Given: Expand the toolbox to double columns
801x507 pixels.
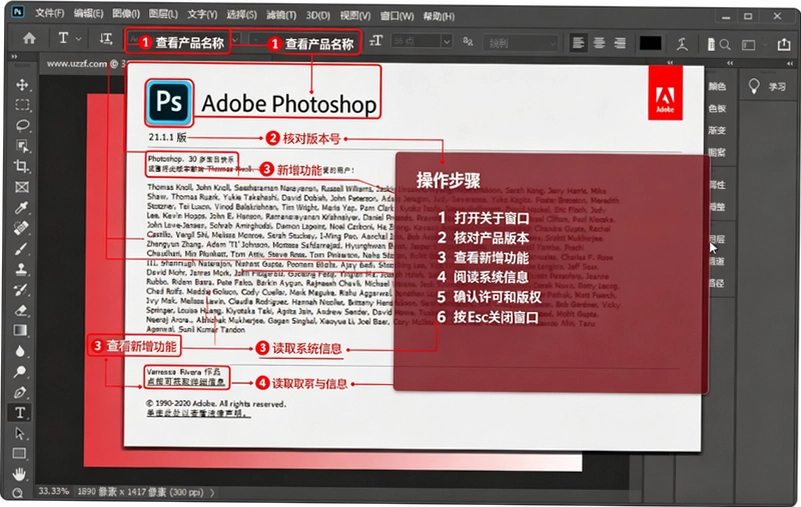Looking at the screenshot, I should (x=14, y=57).
